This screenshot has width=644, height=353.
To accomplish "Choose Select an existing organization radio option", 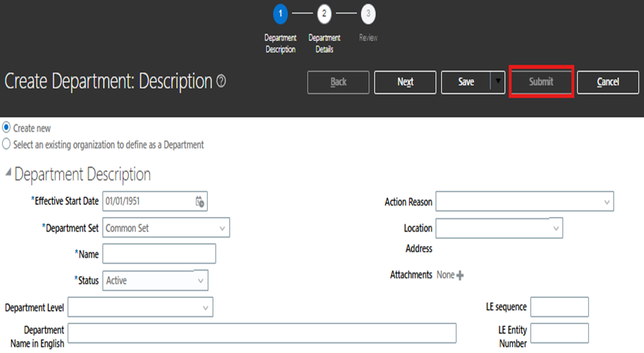I will pos(7,144).
